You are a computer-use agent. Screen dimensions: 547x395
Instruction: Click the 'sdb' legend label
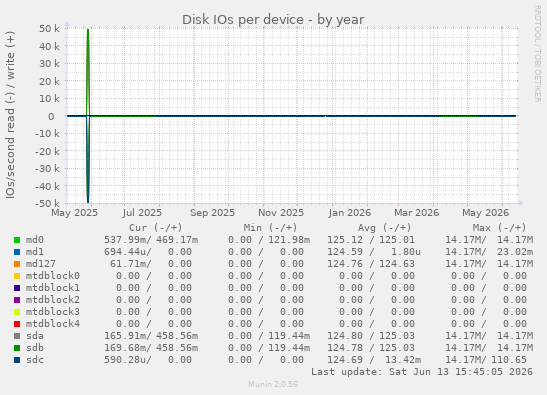click(x=35, y=348)
